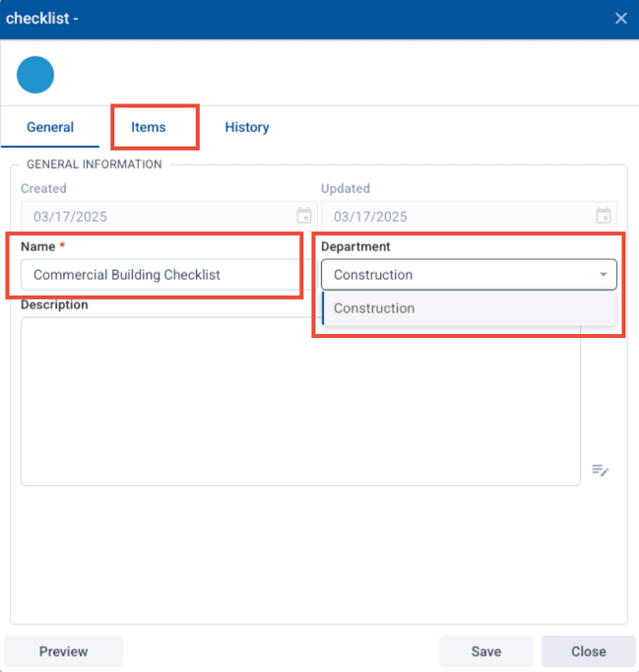Select Construction from the dropdown list
639x672 pixels.
(x=374, y=308)
